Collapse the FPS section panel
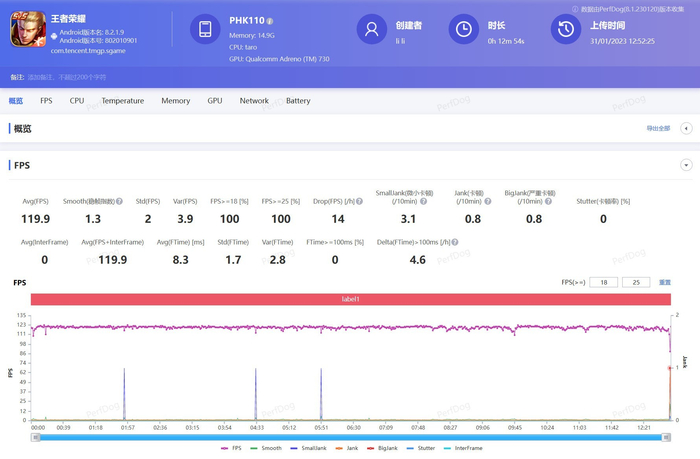Screen dimensions: 700x459 coord(686,165)
